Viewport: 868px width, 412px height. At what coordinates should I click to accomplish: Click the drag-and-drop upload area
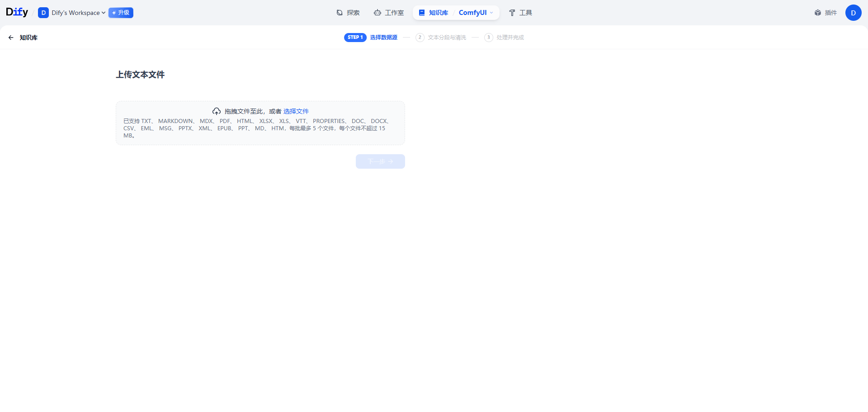pyautogui.click(x=260, y=123)
